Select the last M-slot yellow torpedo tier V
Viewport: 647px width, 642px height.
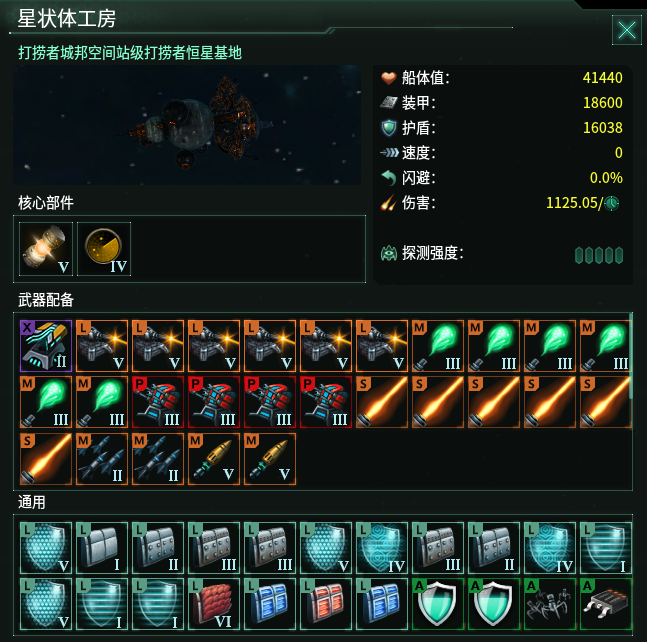pos(270,459)
